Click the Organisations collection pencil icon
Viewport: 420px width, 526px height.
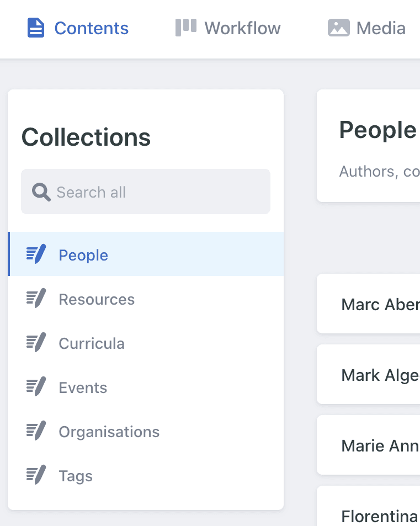(x=36, y=431)
